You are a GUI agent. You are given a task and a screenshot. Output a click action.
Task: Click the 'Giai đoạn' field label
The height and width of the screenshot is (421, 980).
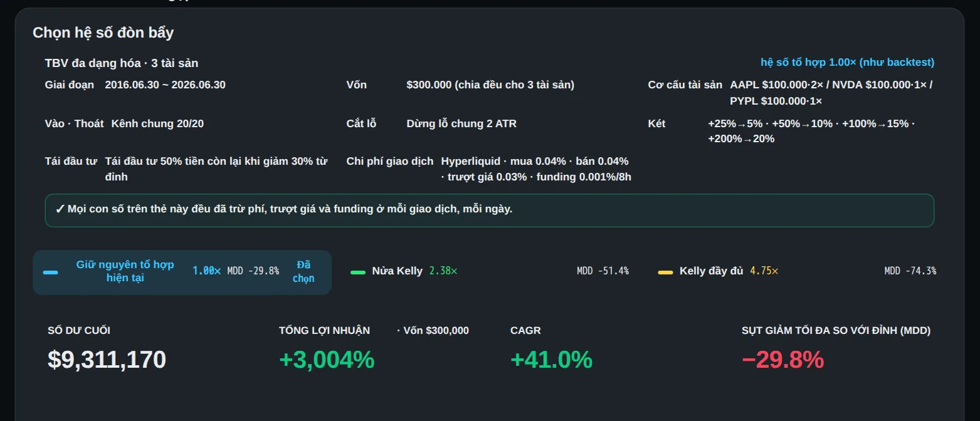70,85
